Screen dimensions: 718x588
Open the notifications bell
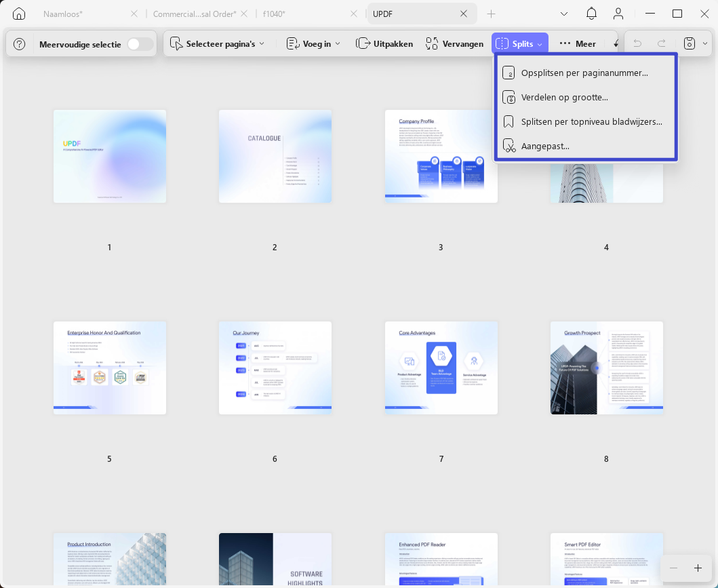[591, 14]
